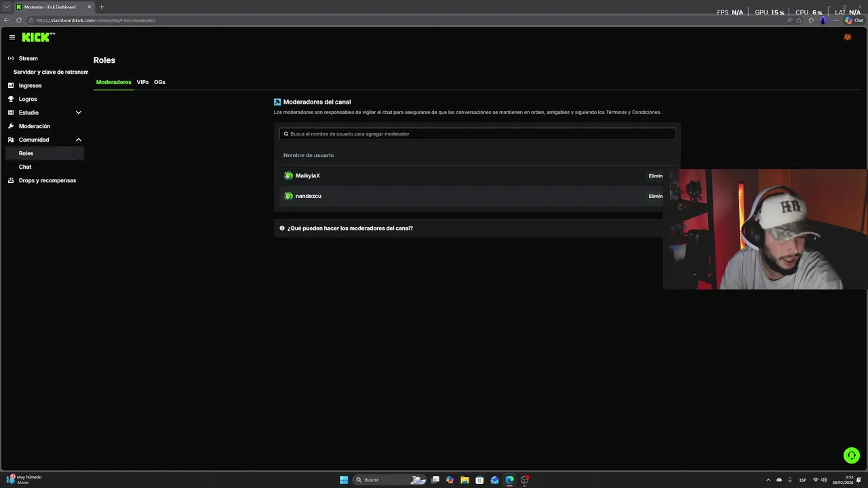Screen dimensions: 868x488
Task: Click the Moderación wrench icon
Action: (11, 126)
